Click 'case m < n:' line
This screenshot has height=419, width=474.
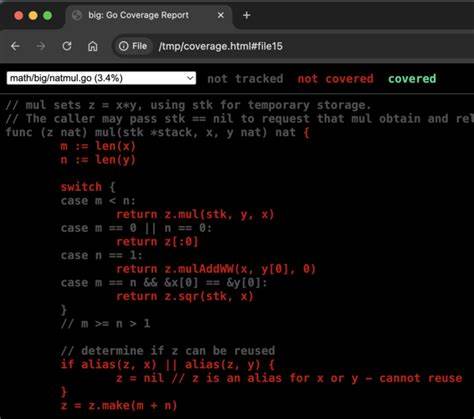click(98, 201)
